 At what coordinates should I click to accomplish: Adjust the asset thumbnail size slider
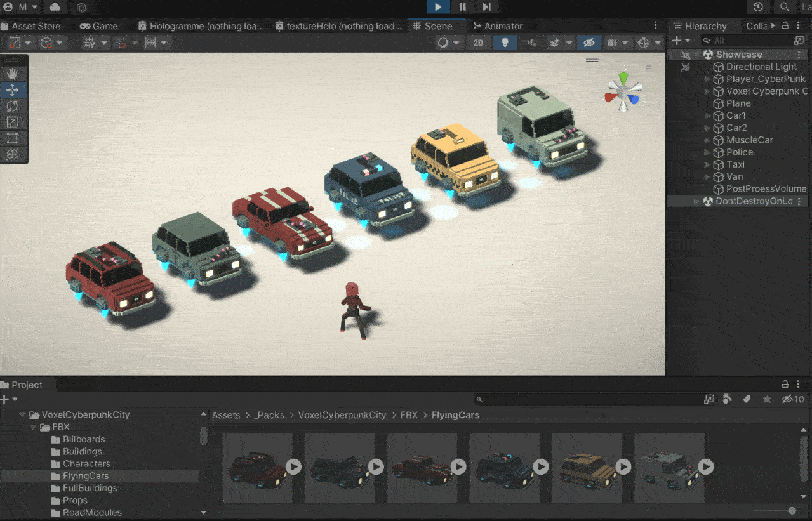(791, 511)
